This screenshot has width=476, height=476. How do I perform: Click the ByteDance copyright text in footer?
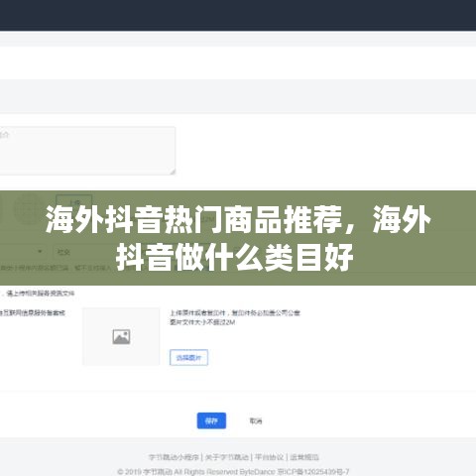coord(196,472)
